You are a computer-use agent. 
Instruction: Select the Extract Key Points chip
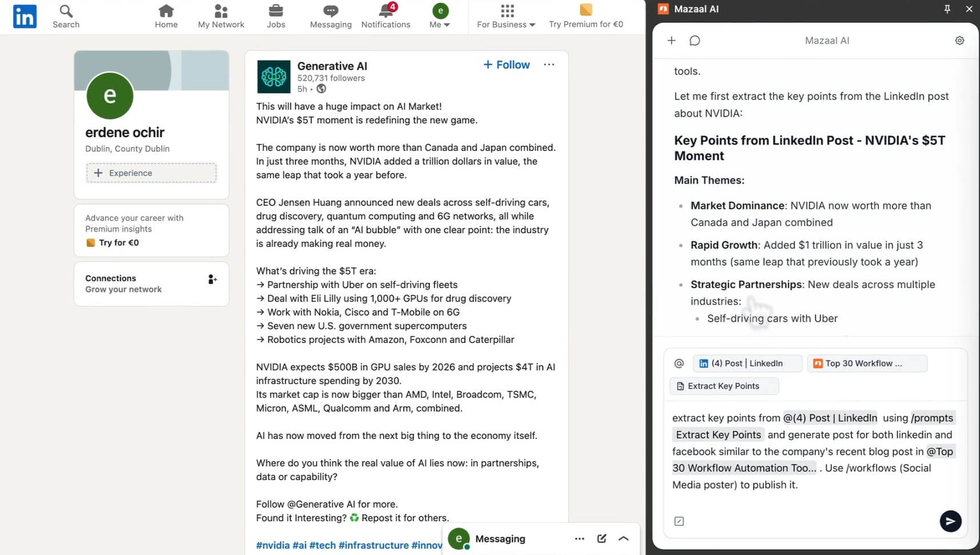(x=724, y=386)
